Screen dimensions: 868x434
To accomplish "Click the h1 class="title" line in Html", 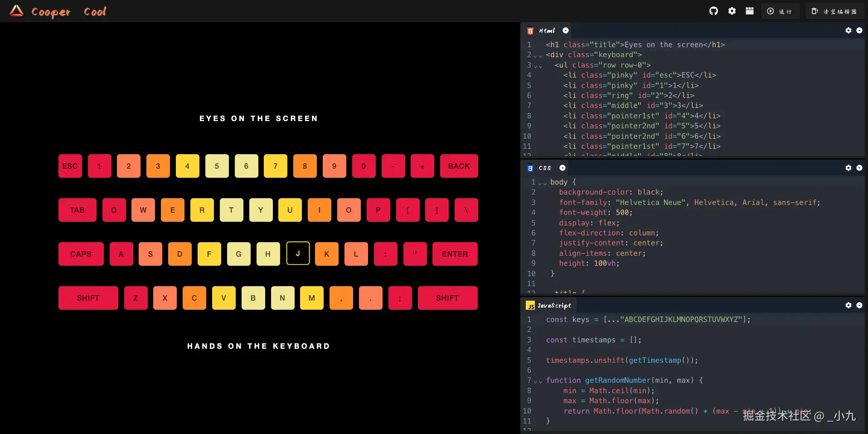I will pyautogui.click(x=635, y=45).
